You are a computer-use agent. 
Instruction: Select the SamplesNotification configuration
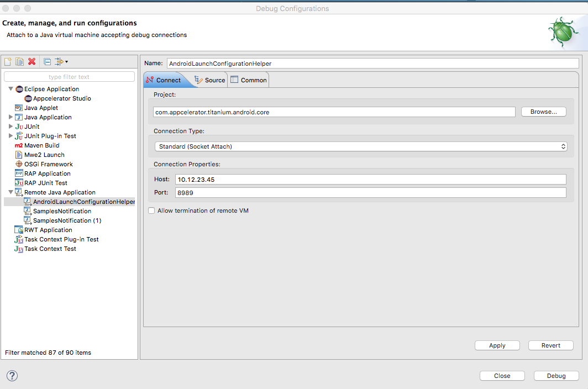point(61,211)
